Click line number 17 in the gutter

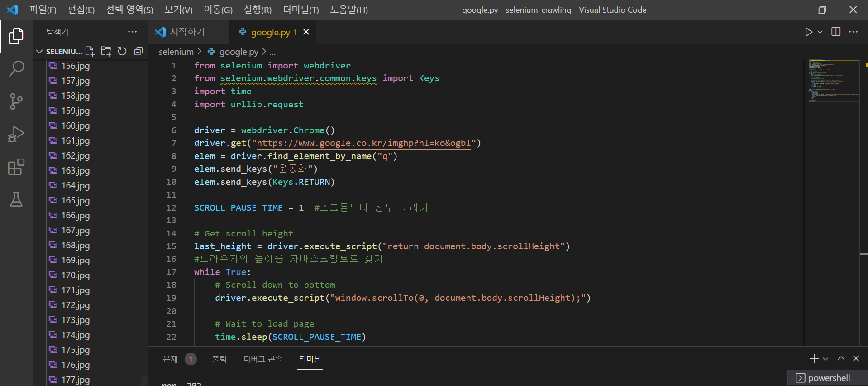171,272
